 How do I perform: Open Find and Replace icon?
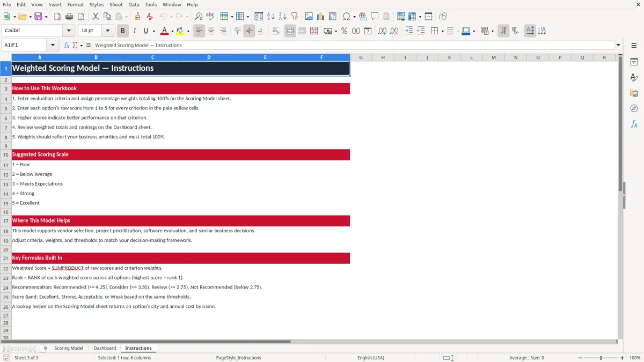(x=199, y=17)
